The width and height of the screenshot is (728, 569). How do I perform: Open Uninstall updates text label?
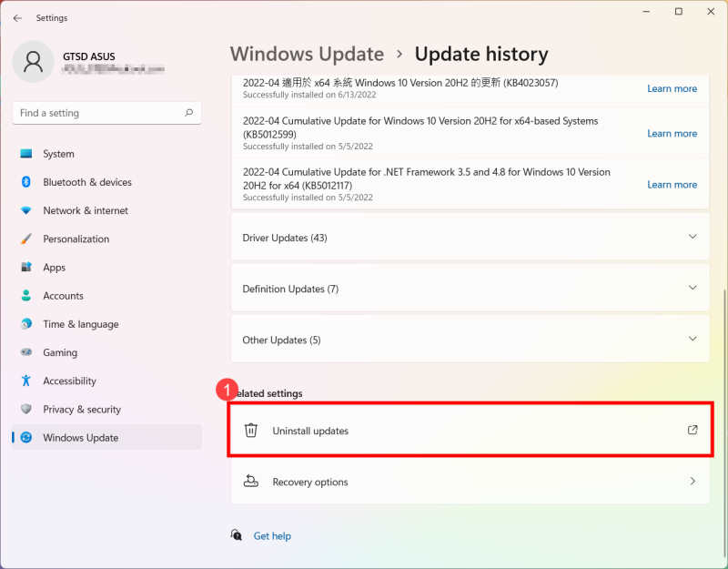310,431
